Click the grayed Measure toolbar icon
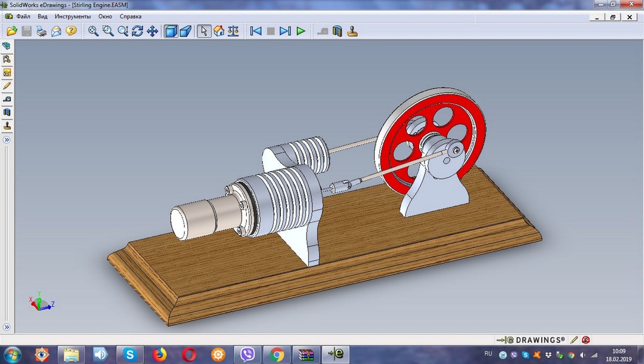Image resolution: width=644 pixels, height=364 pixels. pyautogui.click(x=323, y=31)
